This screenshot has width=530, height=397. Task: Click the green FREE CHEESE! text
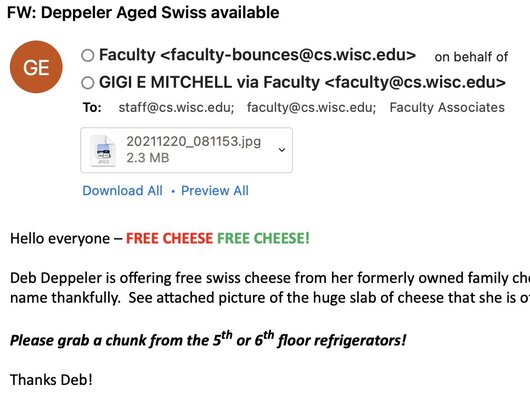coord(263,239)
